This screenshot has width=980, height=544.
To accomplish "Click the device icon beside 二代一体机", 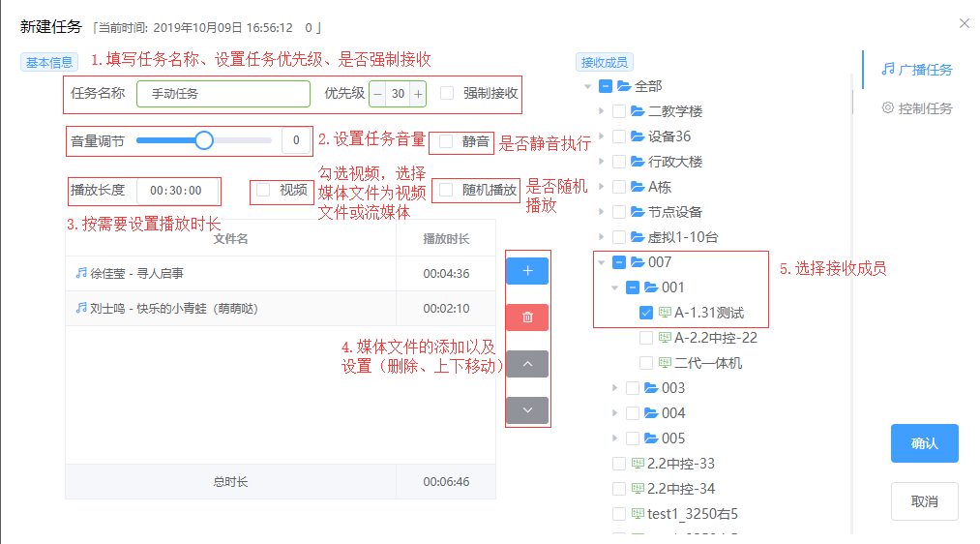I will [665, 363].
